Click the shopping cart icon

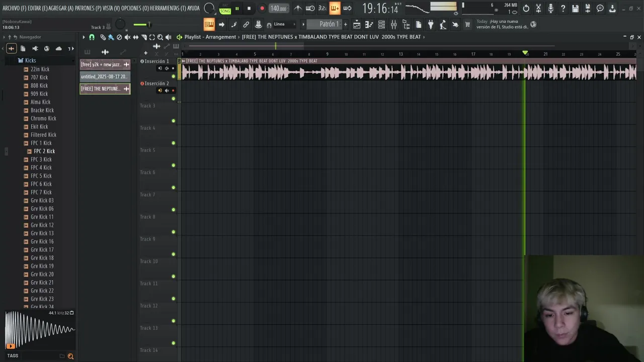tap(467, 24)
